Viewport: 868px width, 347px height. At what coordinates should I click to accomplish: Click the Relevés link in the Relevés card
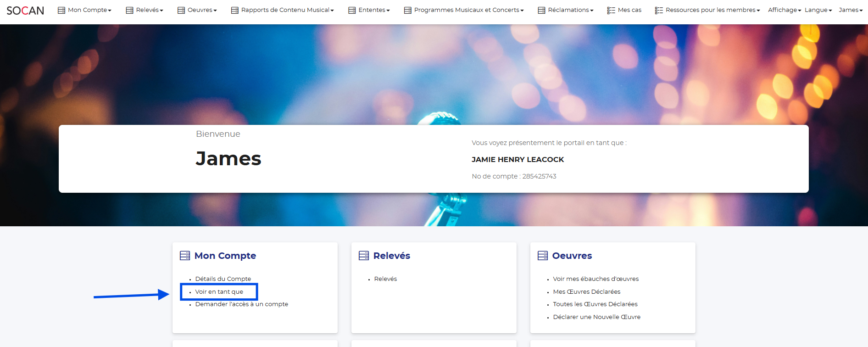point(385,279)
